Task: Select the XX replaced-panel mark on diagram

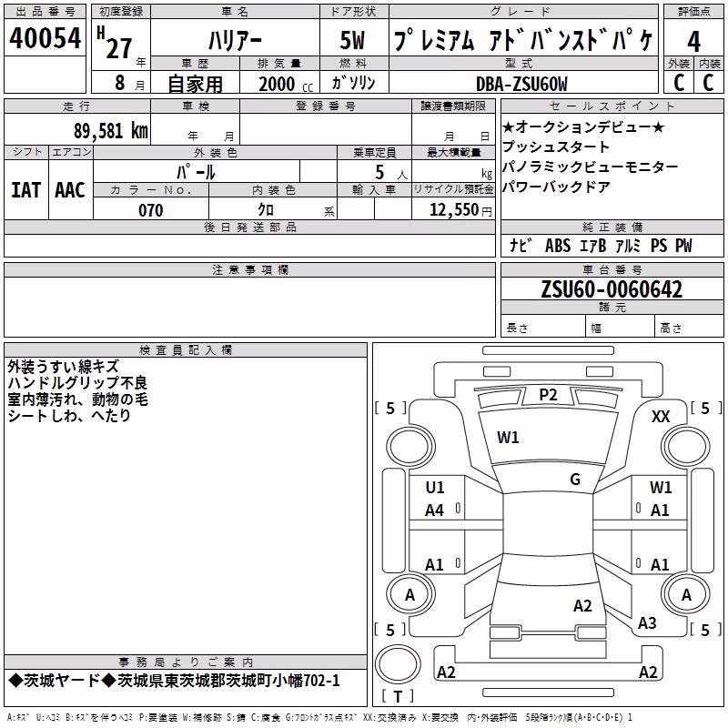Action: 661,417
